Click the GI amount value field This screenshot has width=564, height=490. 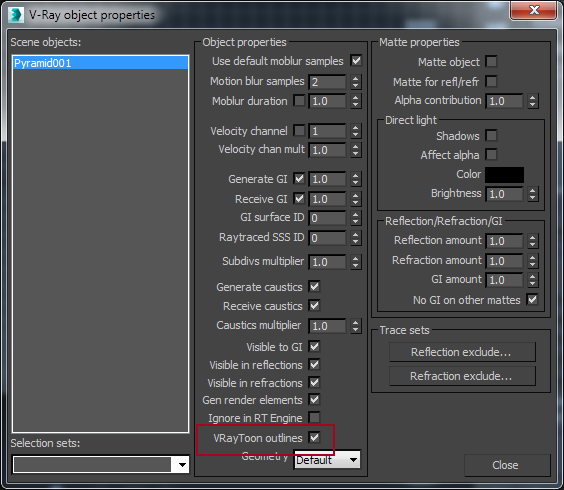(x=504, y=280)
